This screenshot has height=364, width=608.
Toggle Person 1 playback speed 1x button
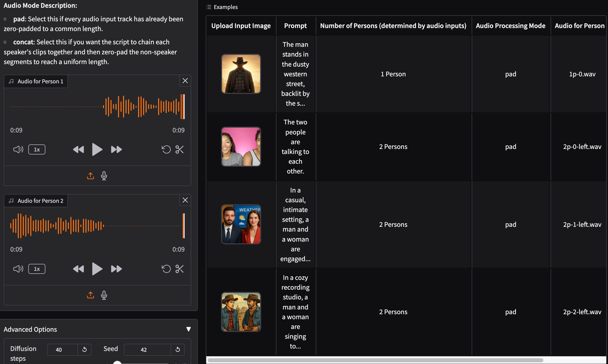(37, 149)
